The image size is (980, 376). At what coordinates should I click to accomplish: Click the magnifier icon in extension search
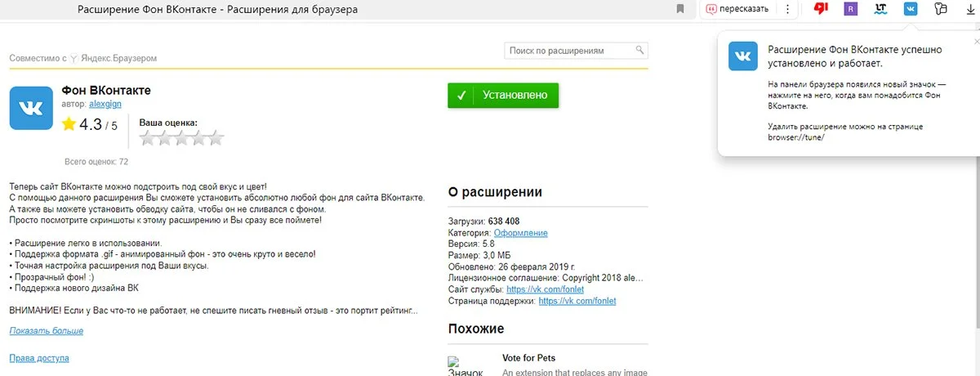coord(639,50)
